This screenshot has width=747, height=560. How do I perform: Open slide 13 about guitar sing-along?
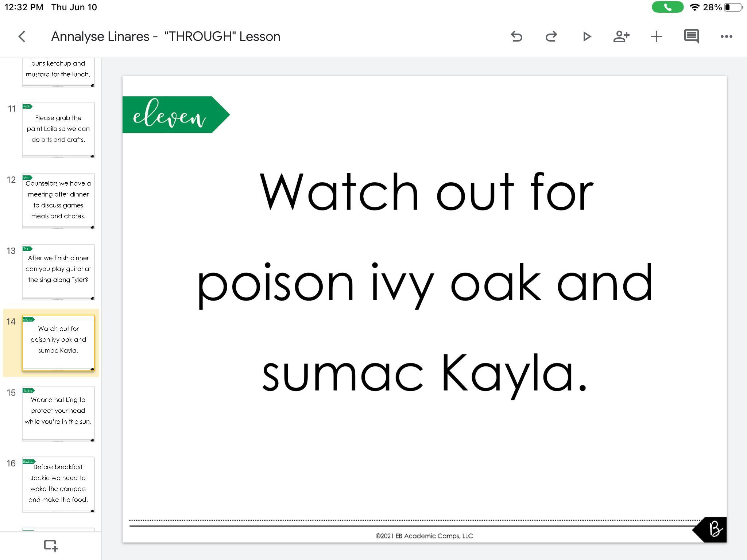(x=58, y=272)
